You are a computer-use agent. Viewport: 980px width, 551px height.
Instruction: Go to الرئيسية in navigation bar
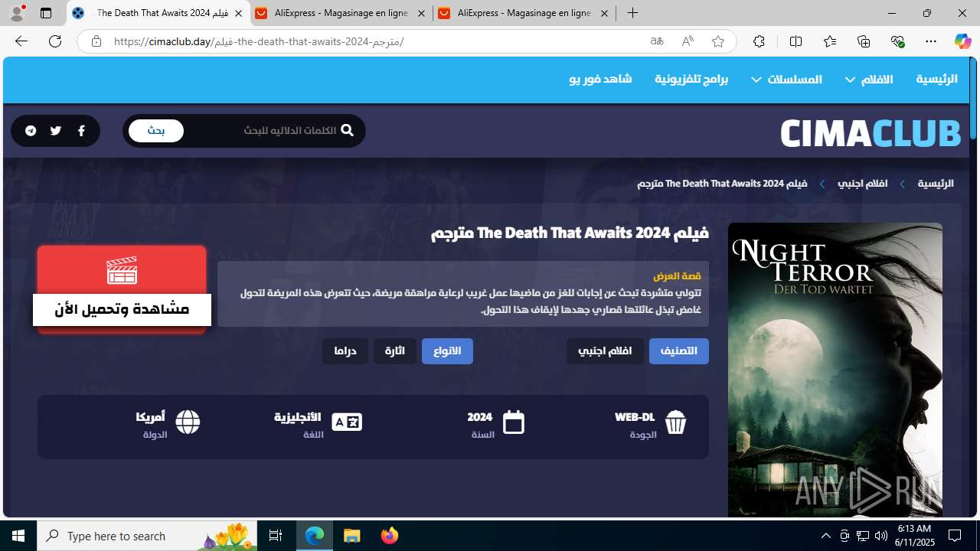tap(936, 79)
